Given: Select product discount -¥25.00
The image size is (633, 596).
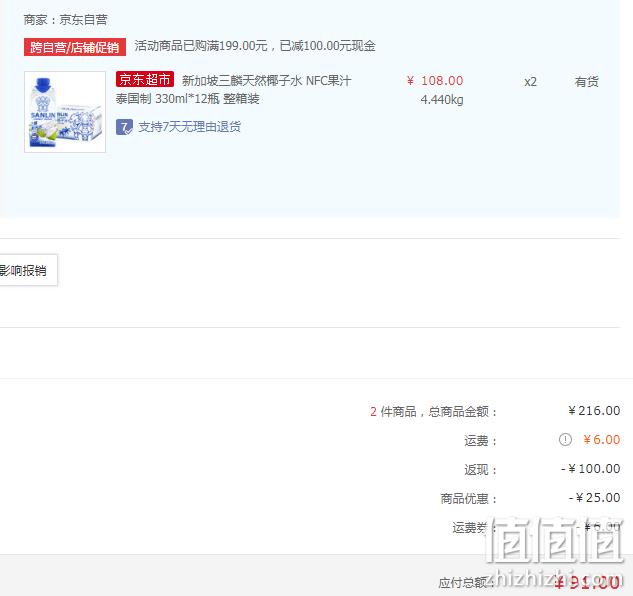Looking at the screenshot, I should pyautogui.click(x=595, y=497).
